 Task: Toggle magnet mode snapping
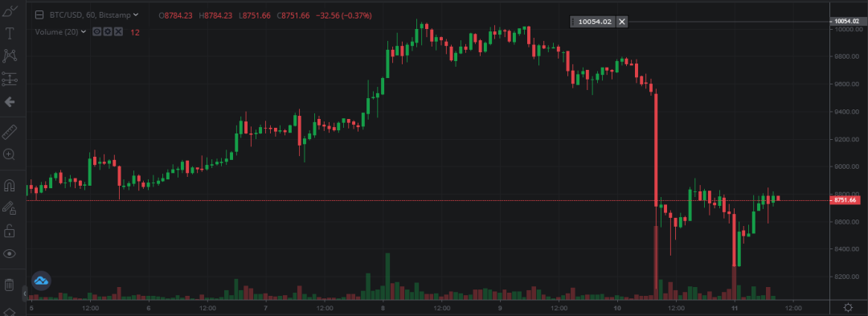pyautogui.click(x=10, y=185)
